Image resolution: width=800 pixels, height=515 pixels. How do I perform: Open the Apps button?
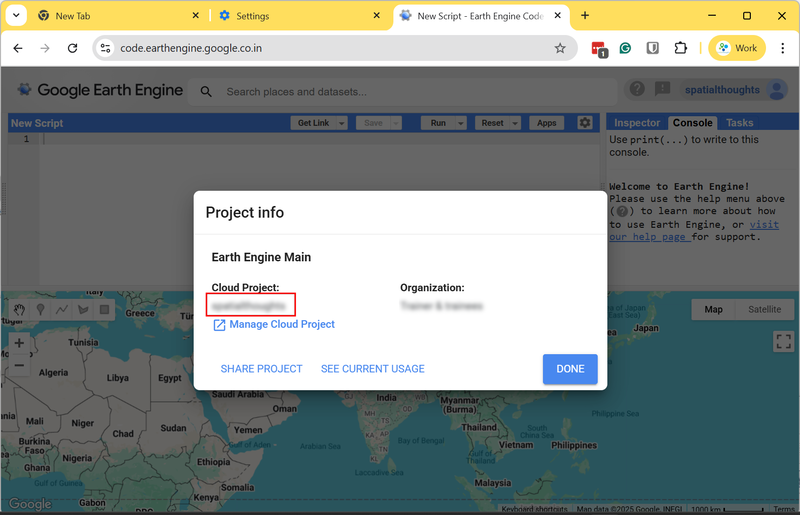click(x=546, y=123)
